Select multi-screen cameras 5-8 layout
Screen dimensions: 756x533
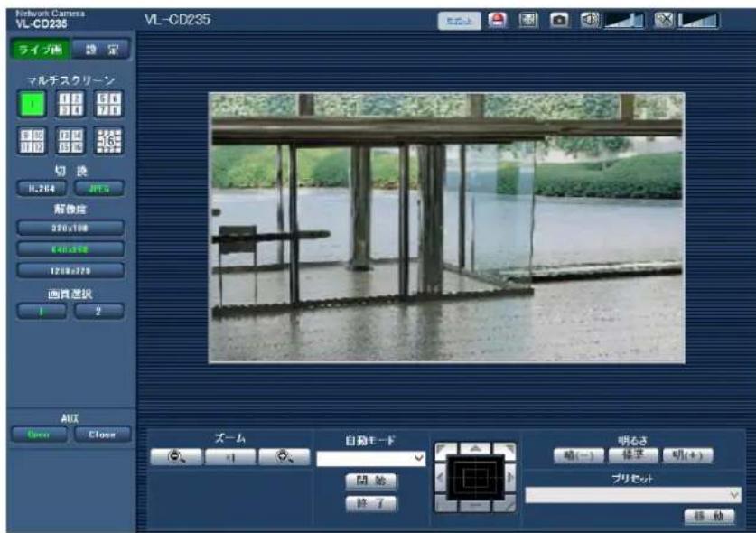(108, 104)
